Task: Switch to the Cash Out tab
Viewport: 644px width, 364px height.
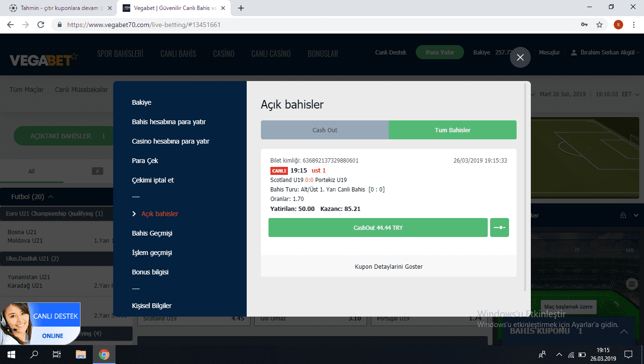Action: click(x=325, y=130)
